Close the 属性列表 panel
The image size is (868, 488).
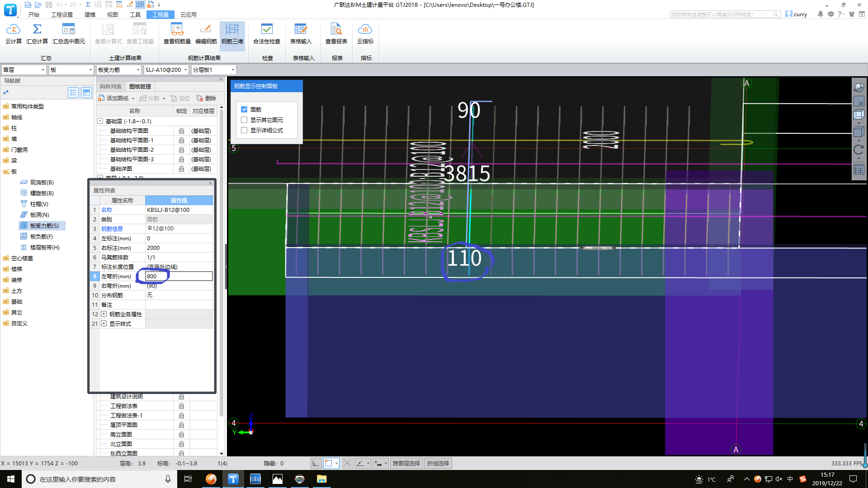[210, 183]
